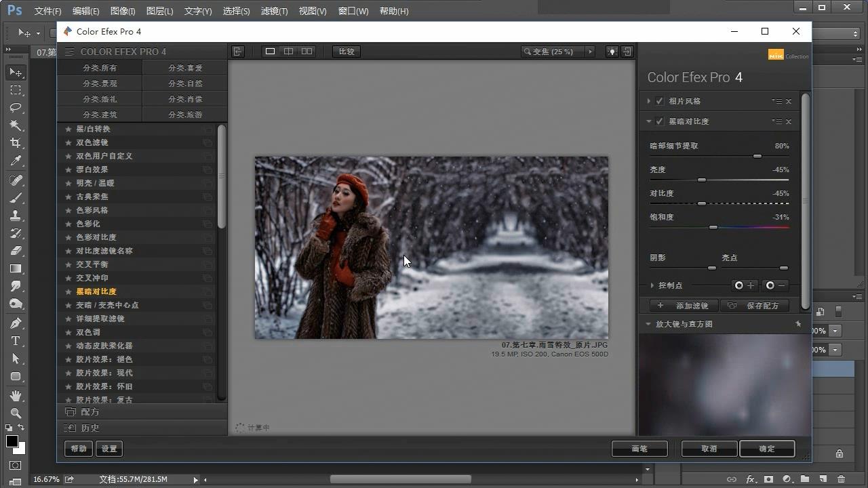Click the 画笔 brush button
This screenshot has height=488, width=868.
[x=639, y=449]
